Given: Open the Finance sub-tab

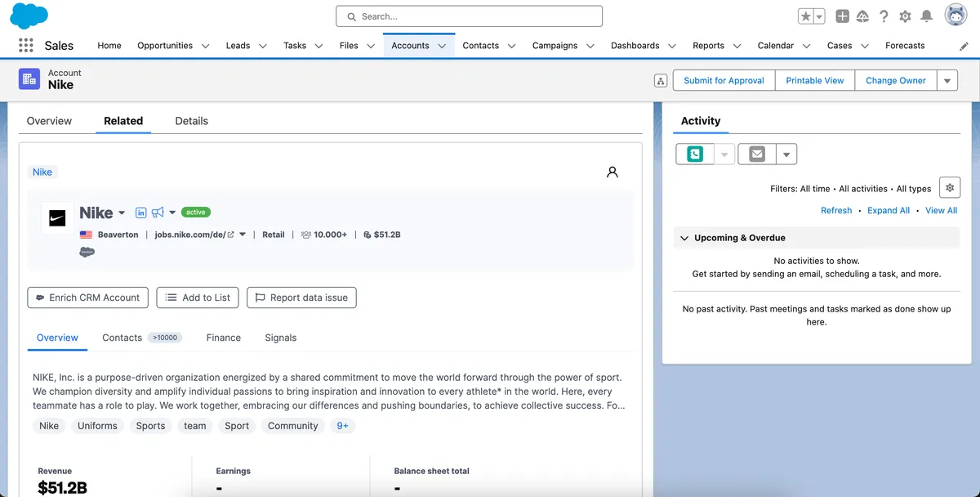Looking at the screenshot, I should (x=224, y=338).
